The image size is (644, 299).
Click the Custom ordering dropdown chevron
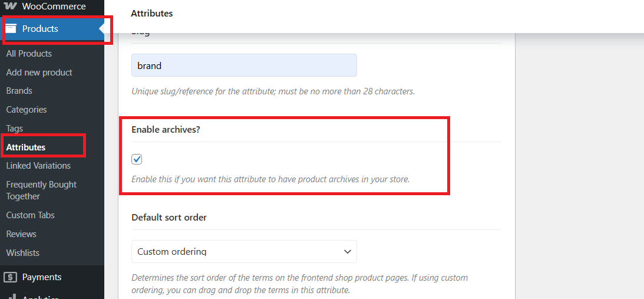[348, 251]
